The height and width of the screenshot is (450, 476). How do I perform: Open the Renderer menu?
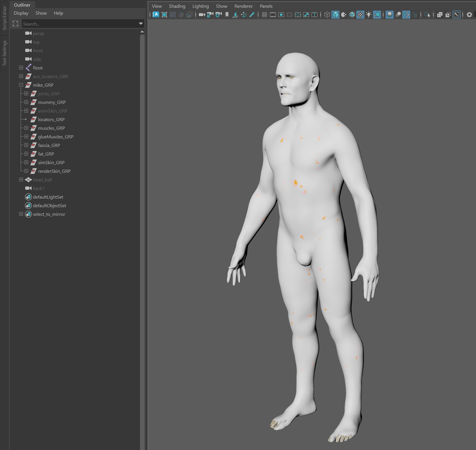coord(243,6)
